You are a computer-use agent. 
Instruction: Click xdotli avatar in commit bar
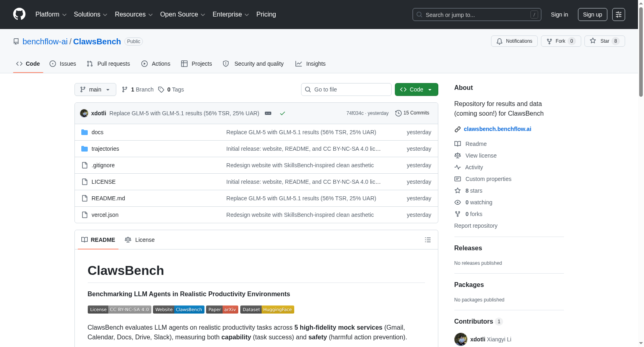click(84, 113)
